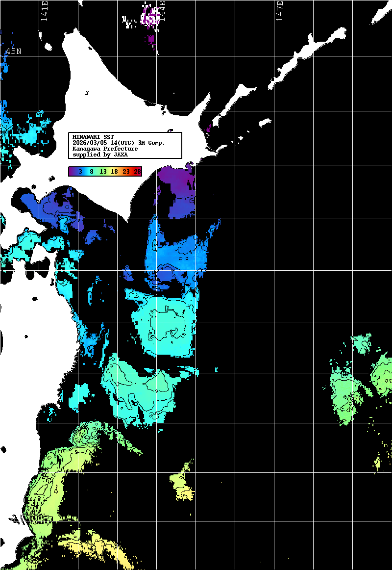Image resolution: width=392 pixels, height=570 pixels.
Task: Pick the cyan 8 degree legend color
Action: coord(92,171)
